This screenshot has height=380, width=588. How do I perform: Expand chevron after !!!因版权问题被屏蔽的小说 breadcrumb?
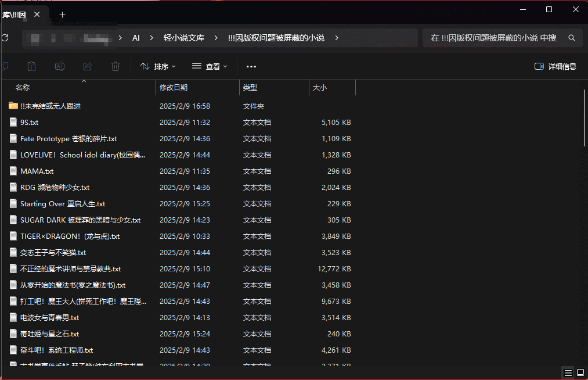(x=337, y=38)
